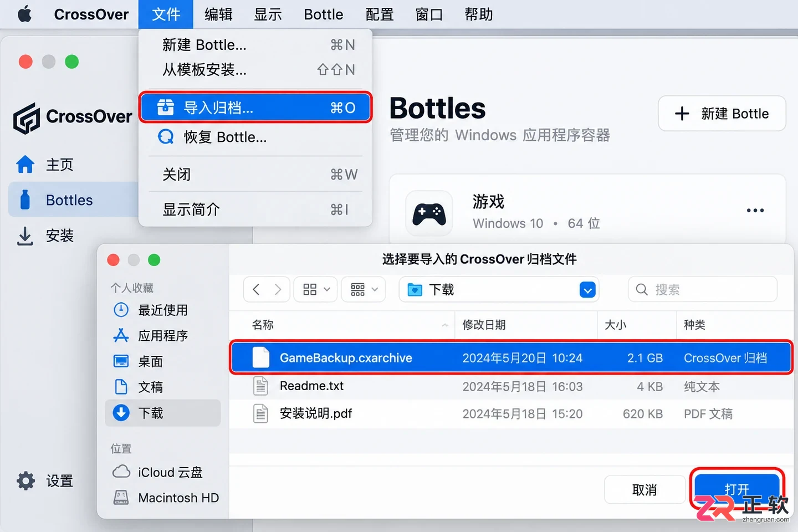This screenshot has width=798, height=532.
Task: Click the 搜索 search field
Action: point(703,289)
